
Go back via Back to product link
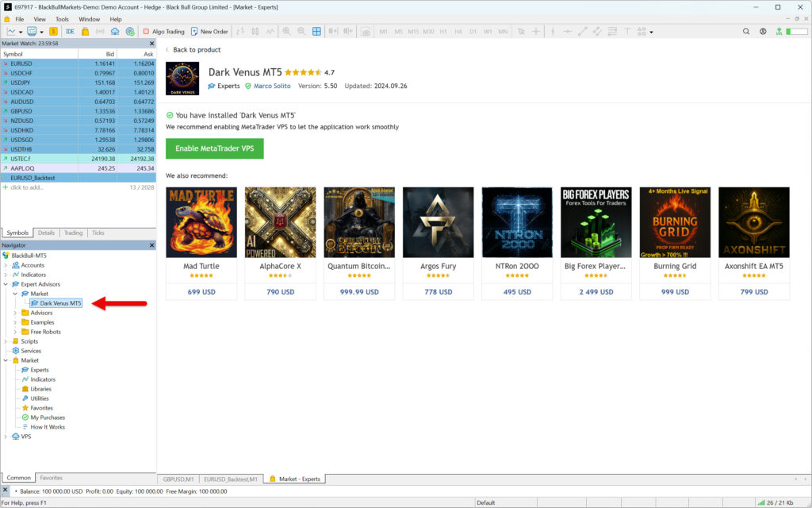click(197, 50)
